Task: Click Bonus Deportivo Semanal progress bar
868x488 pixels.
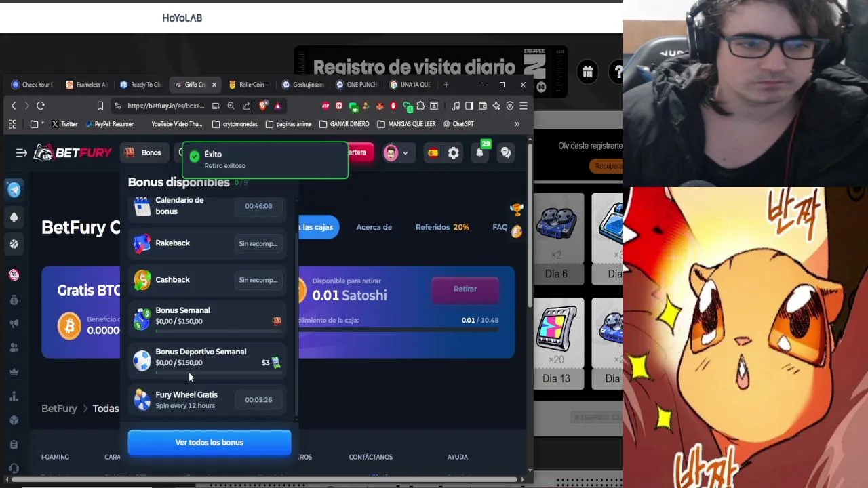Action: (218, 372)
